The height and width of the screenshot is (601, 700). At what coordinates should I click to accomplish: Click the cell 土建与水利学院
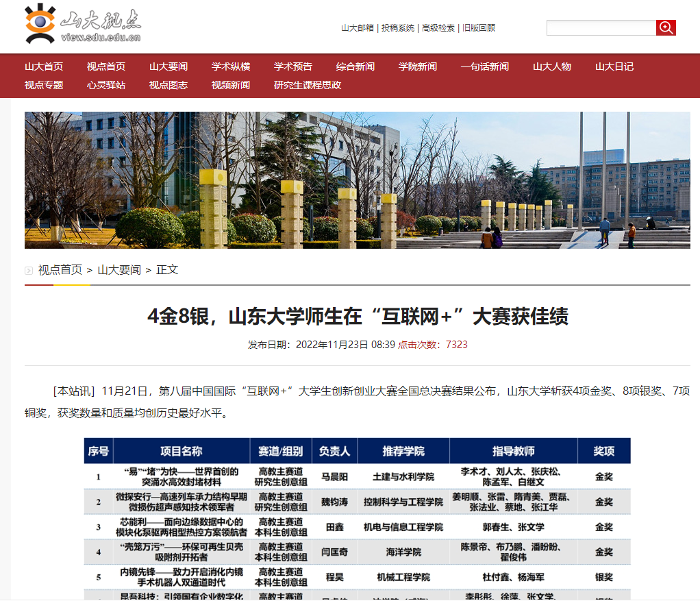(x=403, y=477)
